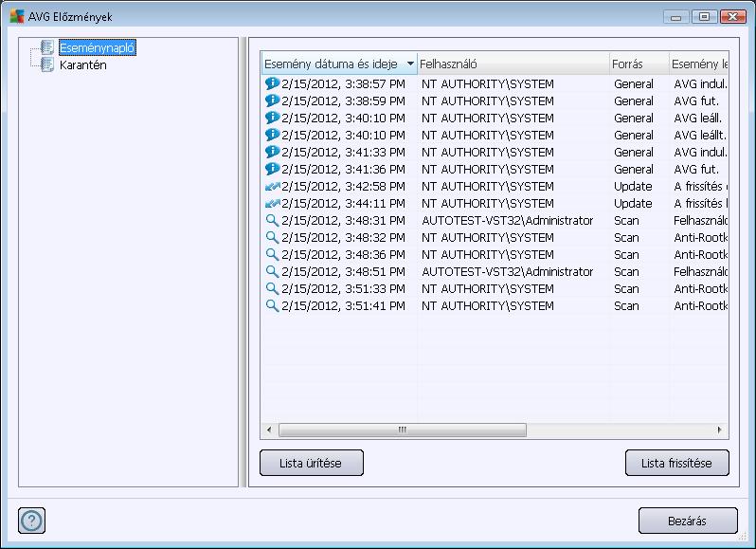Viewport: 756px width, 549px height.
Task: Click the info icon for 3:38:57 PM event
Action: coord(273,83)
